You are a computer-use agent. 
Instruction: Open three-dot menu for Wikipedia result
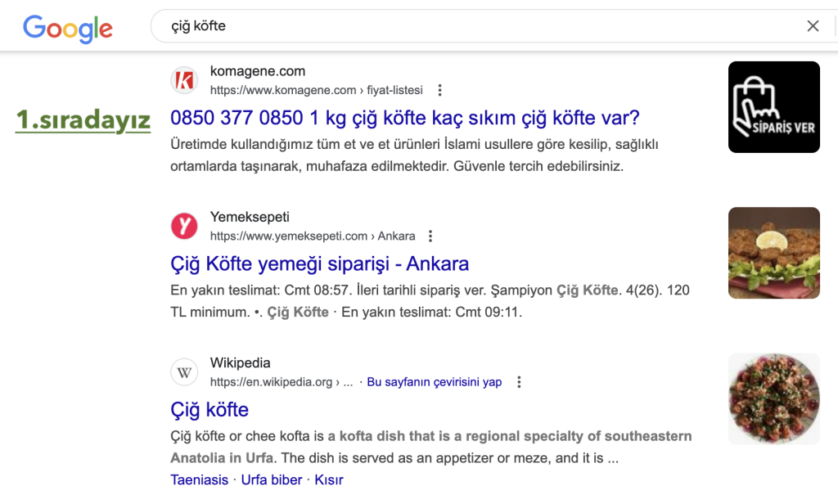tap(519, 382)
